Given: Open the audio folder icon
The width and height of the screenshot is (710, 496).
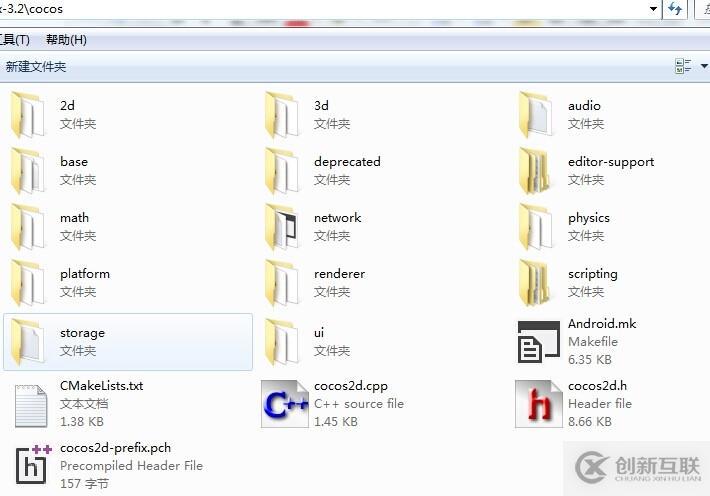Looking at the screenshot, I should [x=536, y=114].
